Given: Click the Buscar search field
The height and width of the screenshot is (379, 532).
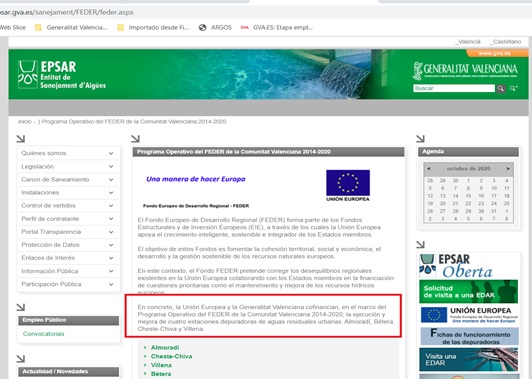Looking at the screenshot, I should 454,88.
